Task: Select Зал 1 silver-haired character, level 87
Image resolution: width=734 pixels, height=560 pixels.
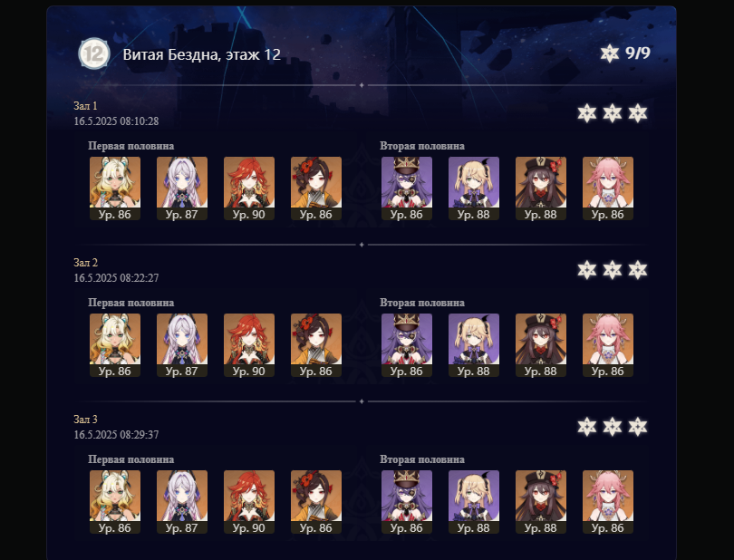Action: click(x=181, y=188)
